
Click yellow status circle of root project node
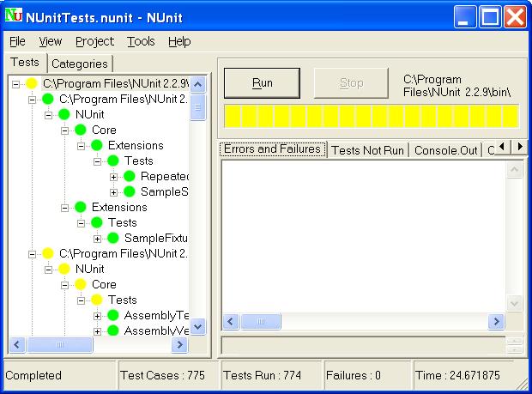click(32, 83)
